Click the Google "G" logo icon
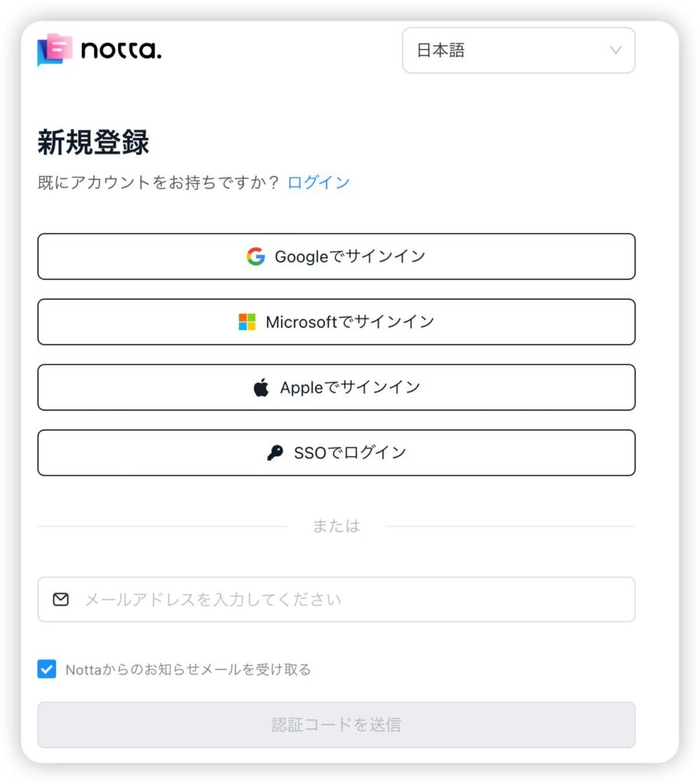Image resolution: width=700 pixels, height=784 pixels. (x=256, y=256)
